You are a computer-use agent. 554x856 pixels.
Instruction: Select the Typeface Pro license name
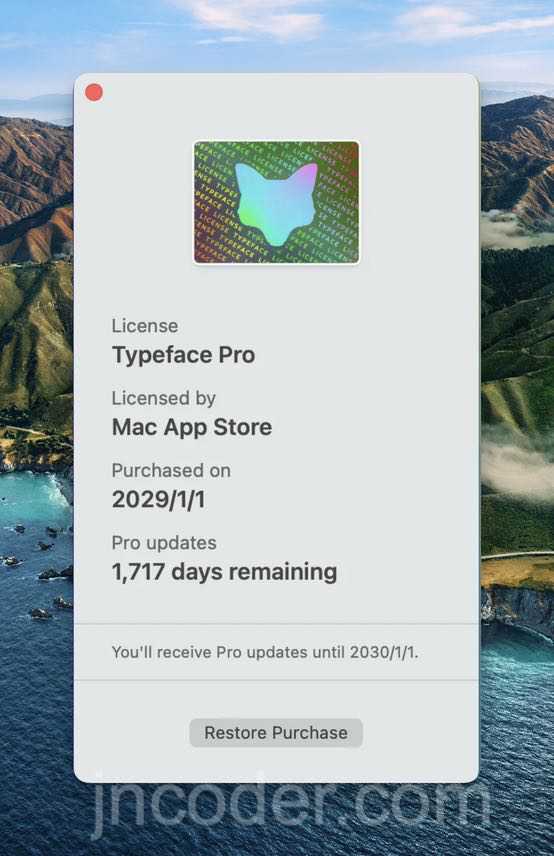click(183, 355)
